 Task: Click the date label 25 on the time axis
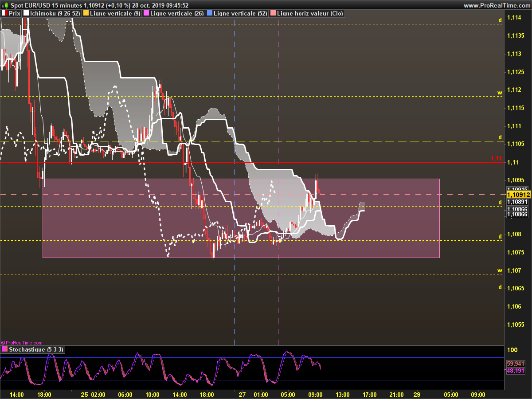point(85,394)
